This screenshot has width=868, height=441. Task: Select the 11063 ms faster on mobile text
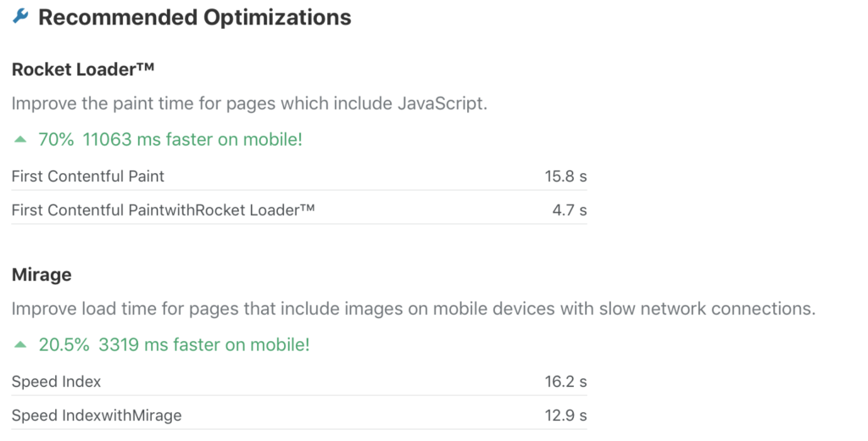[192, 139]
